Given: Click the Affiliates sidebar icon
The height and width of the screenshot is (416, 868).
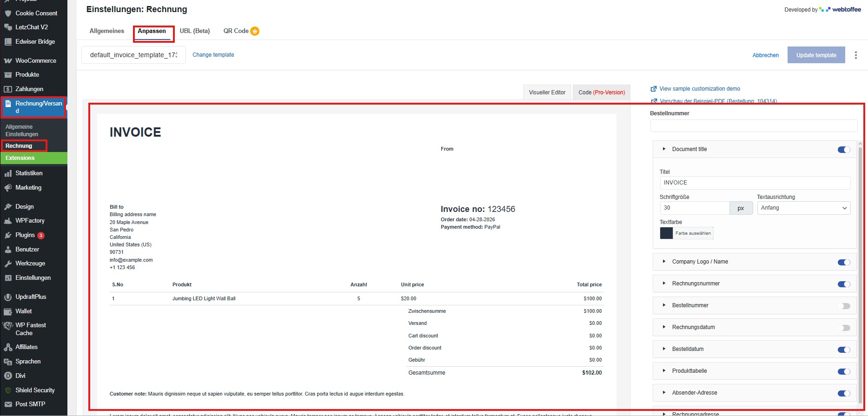Looking at the screenshot, I should click(x=8, y=347).
